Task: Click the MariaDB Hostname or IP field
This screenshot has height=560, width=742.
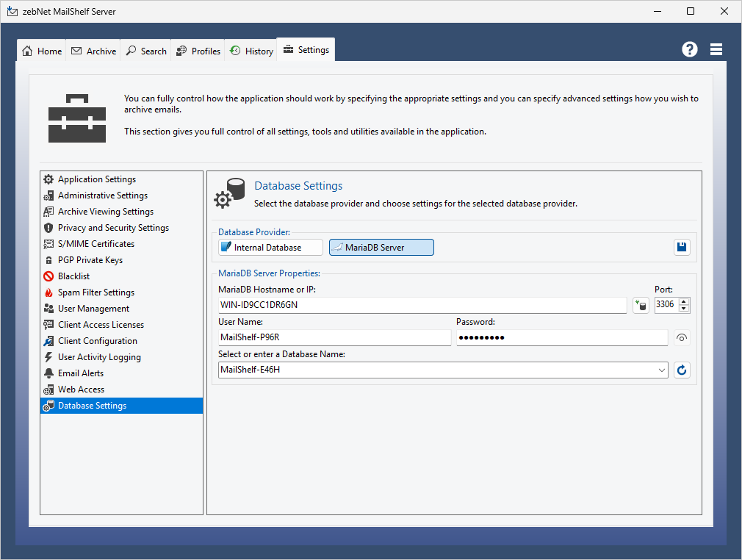Action: pos(422,305)
